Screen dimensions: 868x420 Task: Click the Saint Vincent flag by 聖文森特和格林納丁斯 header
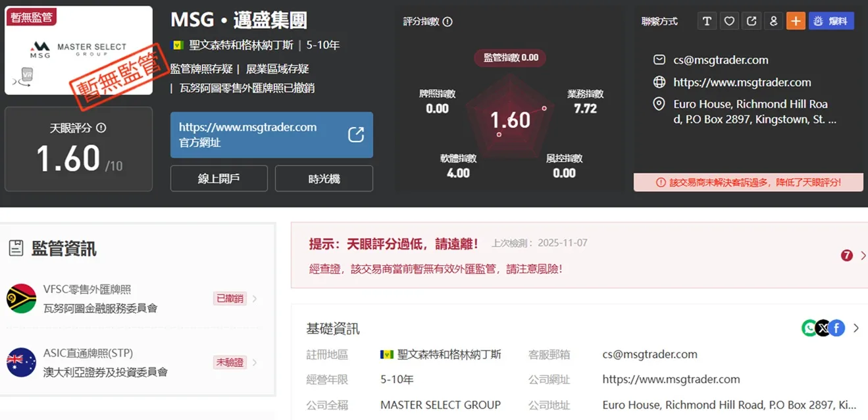click(x=177, y=45)
